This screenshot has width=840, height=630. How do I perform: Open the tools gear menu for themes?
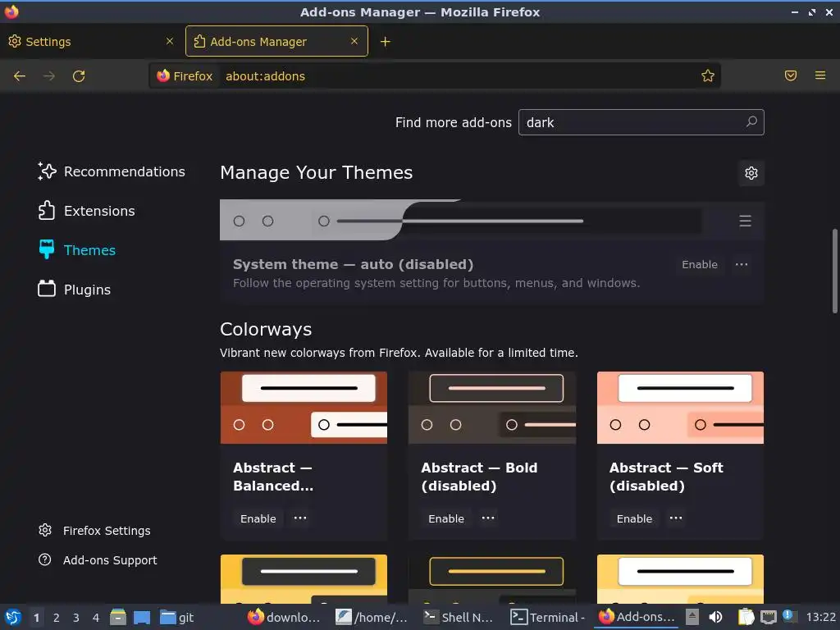click(x=751, y=173)
